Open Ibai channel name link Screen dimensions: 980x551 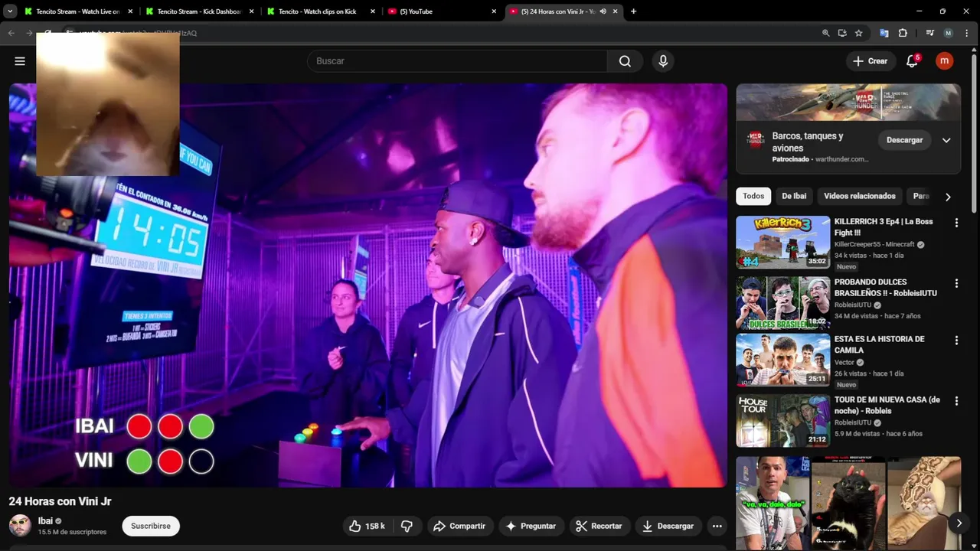(45, 521)
